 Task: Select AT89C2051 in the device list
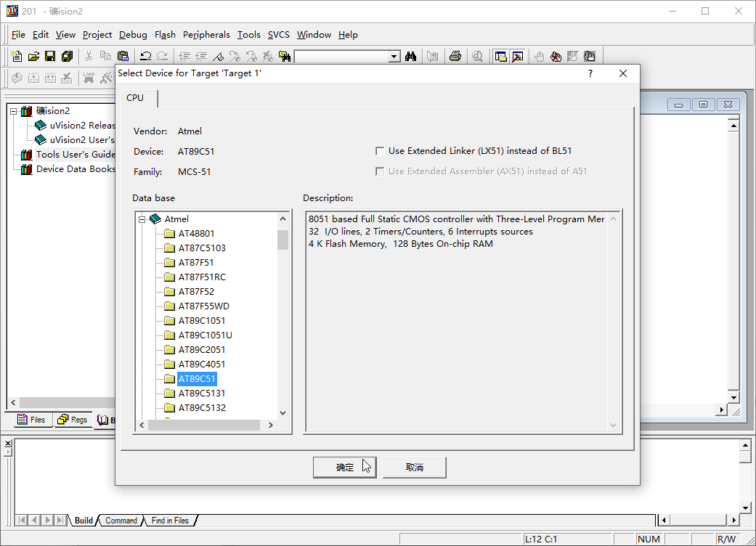click(x=202, y=350)
